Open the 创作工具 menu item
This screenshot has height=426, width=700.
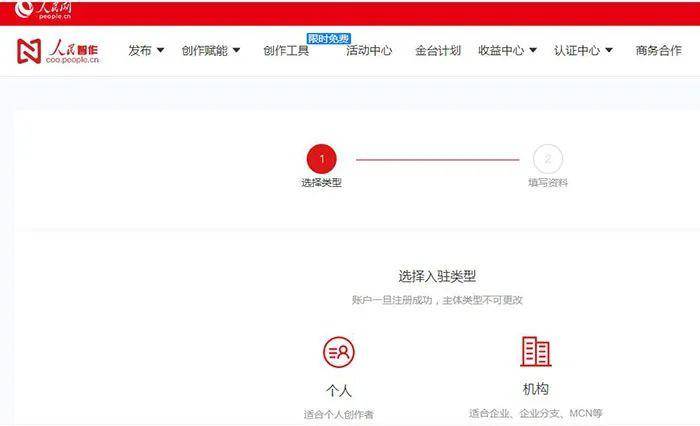[286, 50]
